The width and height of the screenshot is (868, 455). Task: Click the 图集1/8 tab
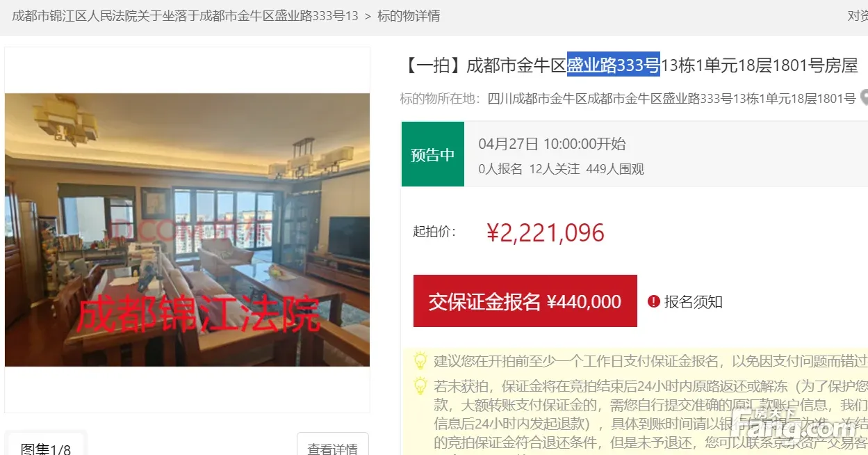coord(46,447)
